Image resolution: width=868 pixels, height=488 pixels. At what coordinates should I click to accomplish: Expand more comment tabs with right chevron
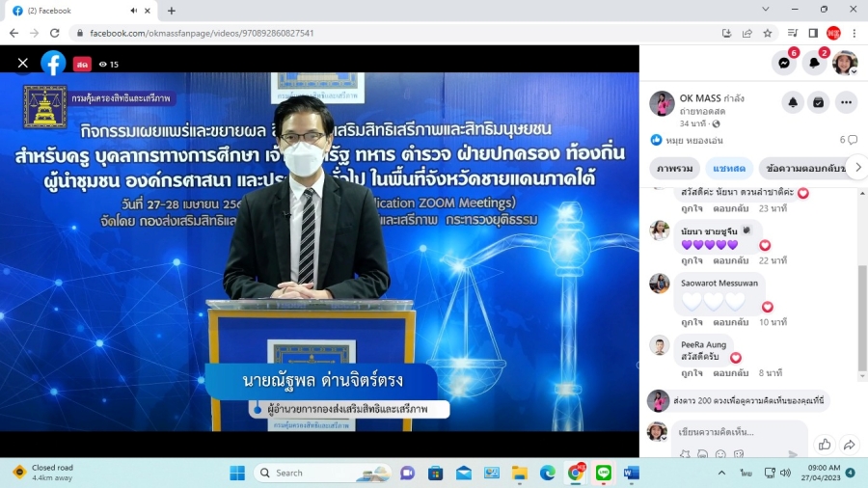click(857, 168)
